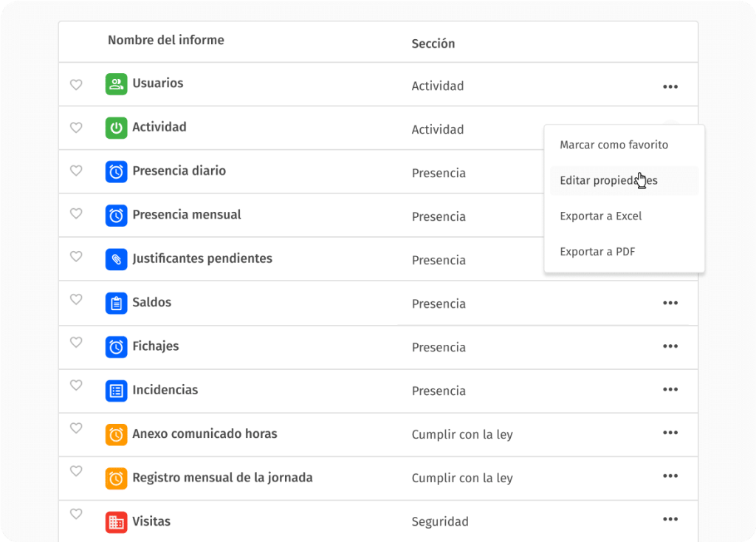Open the Registro mensual de la jornada report
Screen dimensions: 756x542
[x=222, y=478]
